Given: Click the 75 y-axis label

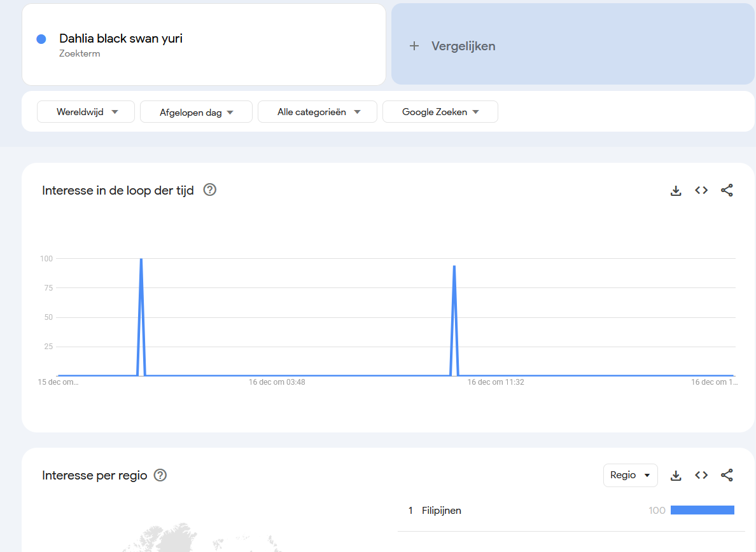Looking at the screenshot, I should (x=48, y=288).
